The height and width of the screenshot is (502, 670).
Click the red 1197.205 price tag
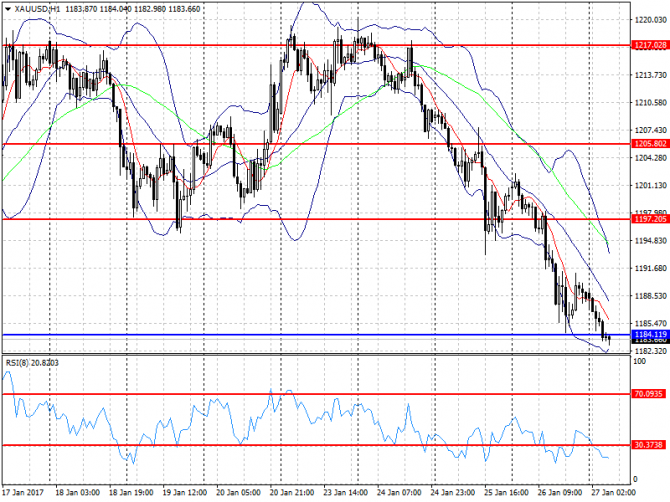[x=650, y=219]
